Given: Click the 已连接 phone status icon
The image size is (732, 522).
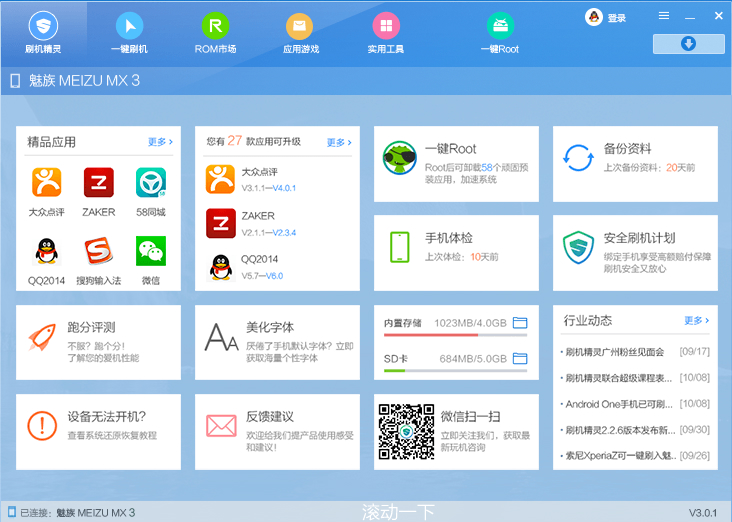Looking at the screenshot, I should coord(12,512).
